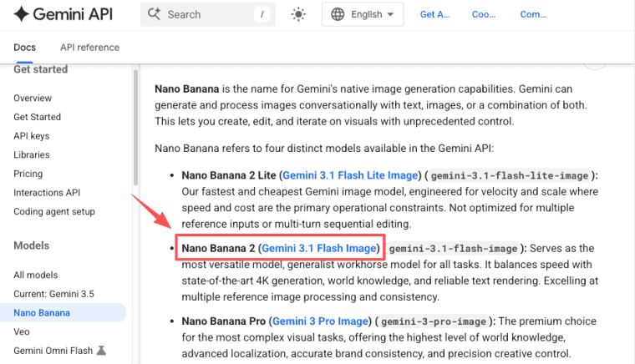Open Libraries sidebar item
This screenshot has height=364, width=635.
coord(32,155)
